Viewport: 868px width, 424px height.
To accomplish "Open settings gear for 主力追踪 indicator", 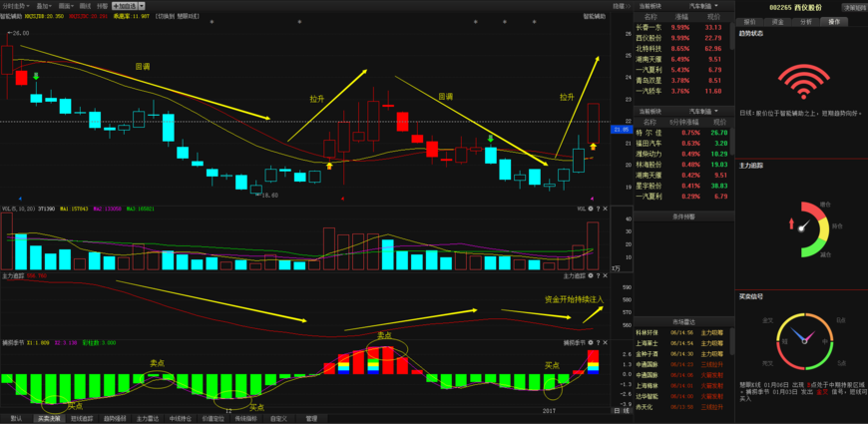I will [x=590, y=275].
